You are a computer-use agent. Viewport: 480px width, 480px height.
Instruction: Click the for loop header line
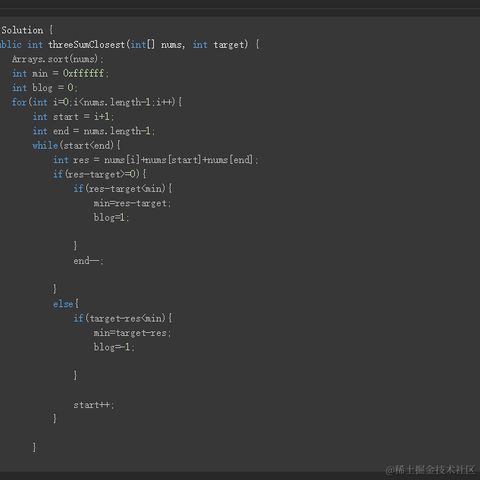pos(97,102)
